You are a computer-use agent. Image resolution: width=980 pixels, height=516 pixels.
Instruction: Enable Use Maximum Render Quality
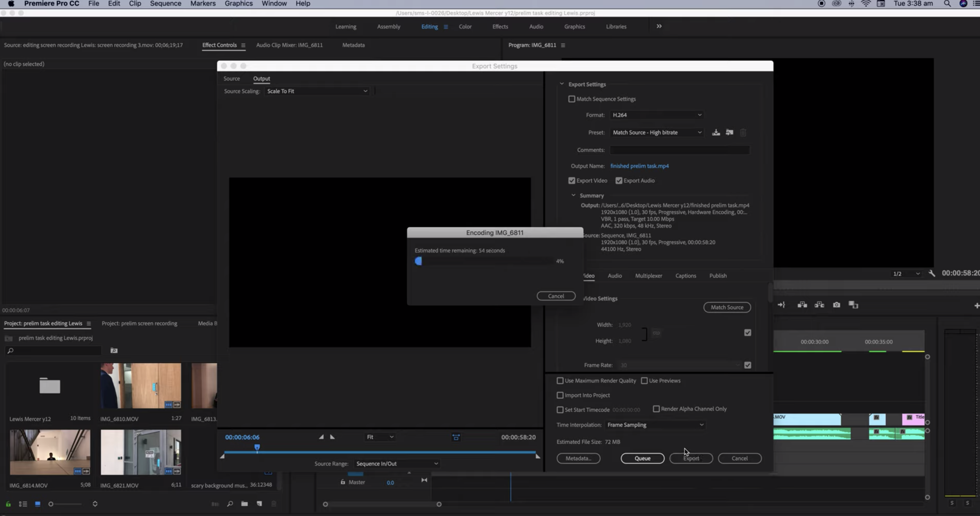[560, 381]
